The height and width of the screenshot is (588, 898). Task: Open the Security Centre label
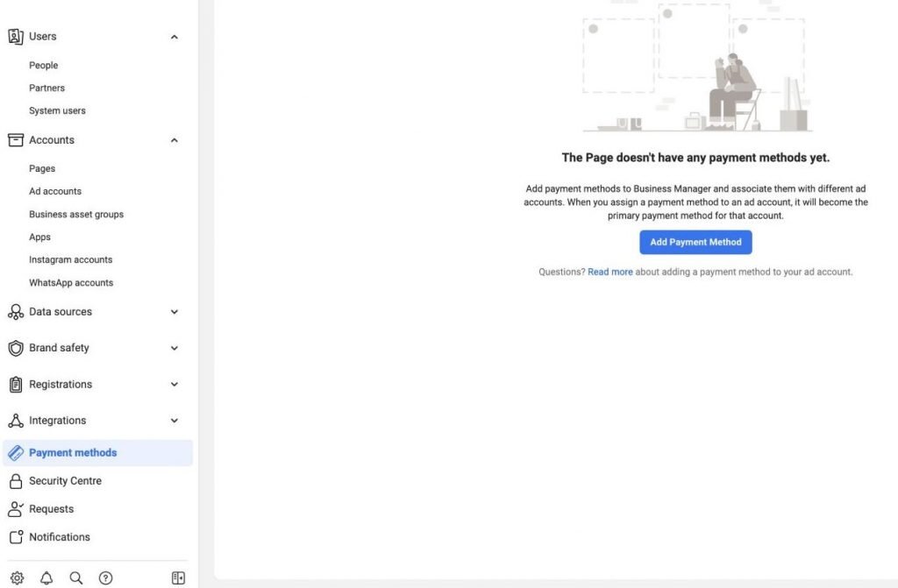(65, 481)
